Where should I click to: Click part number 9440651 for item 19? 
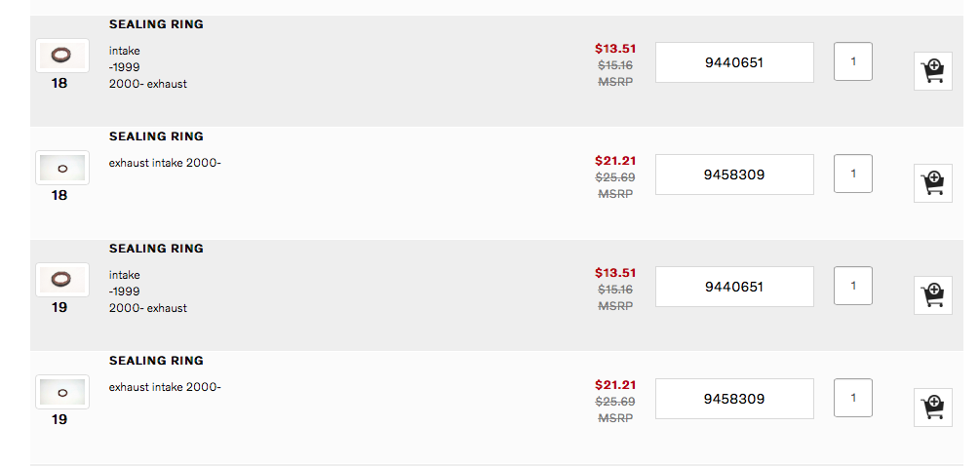734,287
